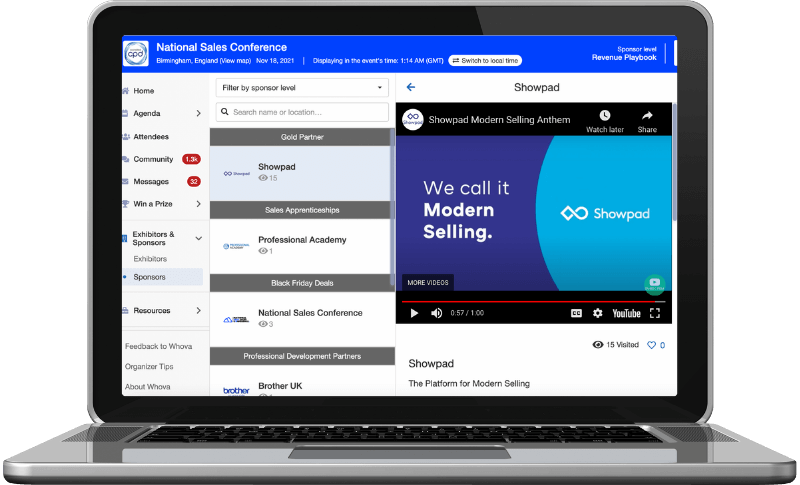Play the Showpad video
Screen dimensions: 800x485
(414, 313)
